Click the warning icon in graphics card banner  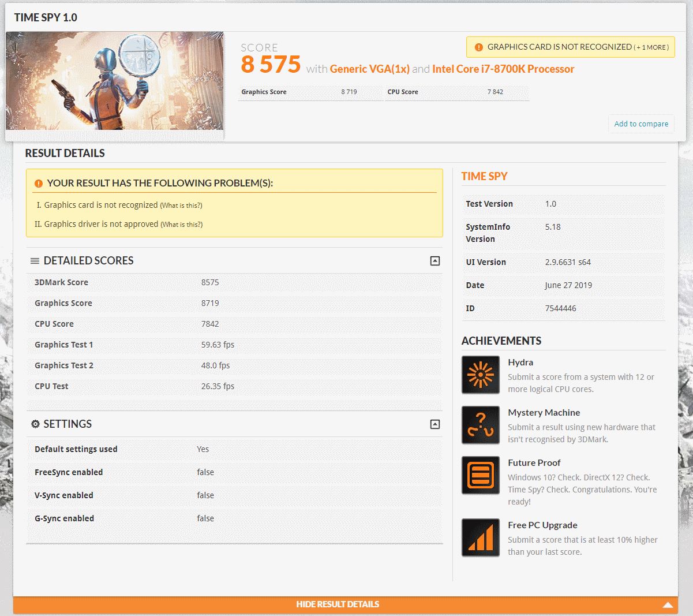pos(478,47)
